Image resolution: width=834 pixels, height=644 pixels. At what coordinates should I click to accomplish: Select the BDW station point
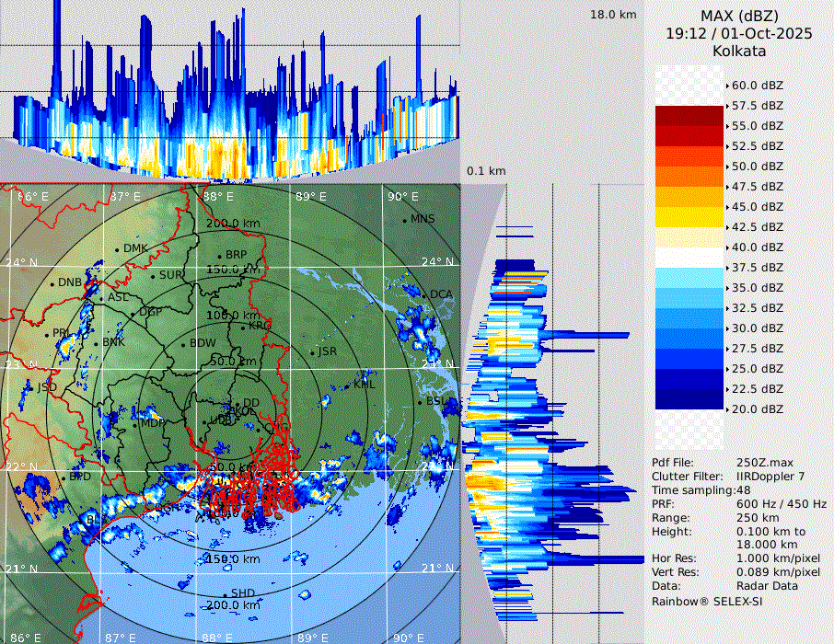click(183, 344)
